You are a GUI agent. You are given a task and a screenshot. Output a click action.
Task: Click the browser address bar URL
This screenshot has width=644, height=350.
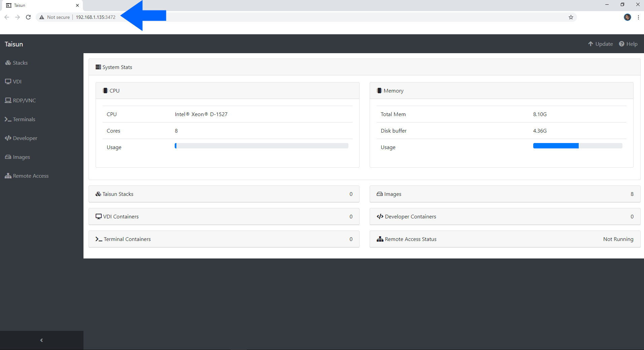(x=96, y=17)
